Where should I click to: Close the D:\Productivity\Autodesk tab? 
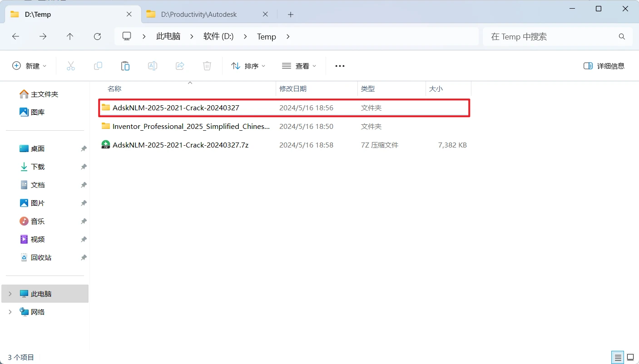tap(265, 15)
